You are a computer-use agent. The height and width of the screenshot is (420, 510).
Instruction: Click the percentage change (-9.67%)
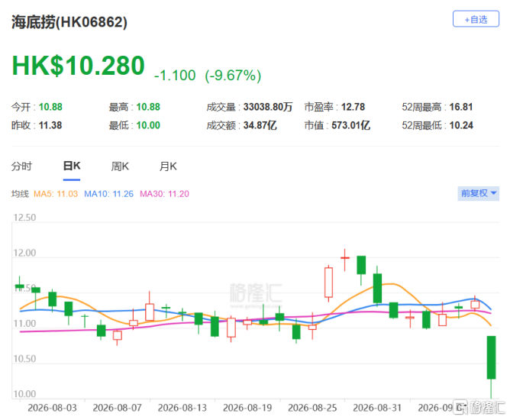(233, 76)
